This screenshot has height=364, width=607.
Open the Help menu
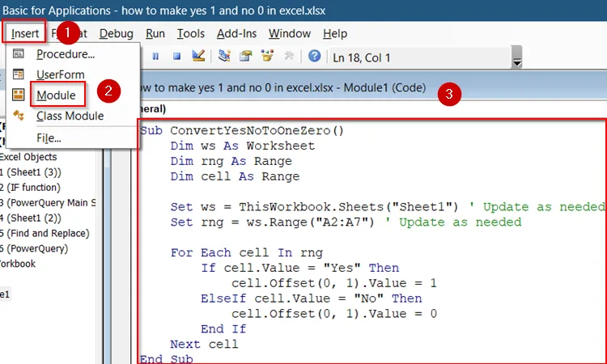335,34
